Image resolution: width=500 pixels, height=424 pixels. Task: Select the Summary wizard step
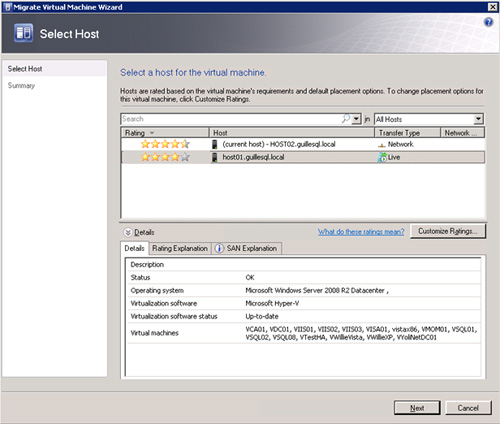click(21, 86)
